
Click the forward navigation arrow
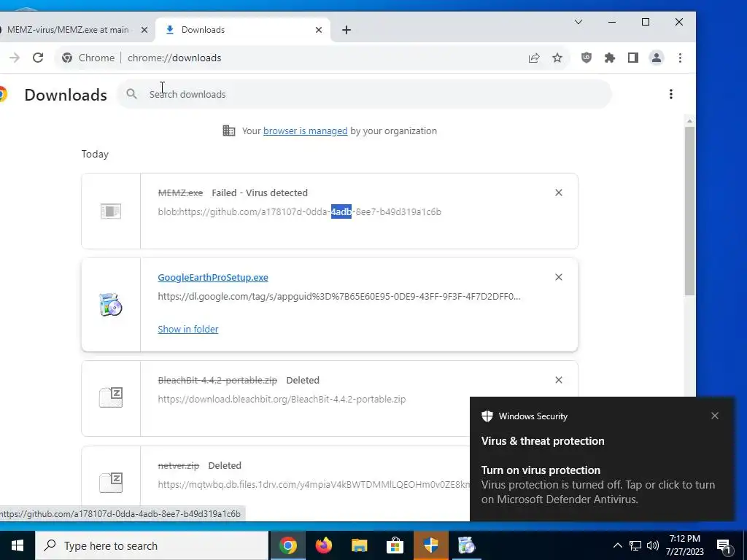point(15,58)
